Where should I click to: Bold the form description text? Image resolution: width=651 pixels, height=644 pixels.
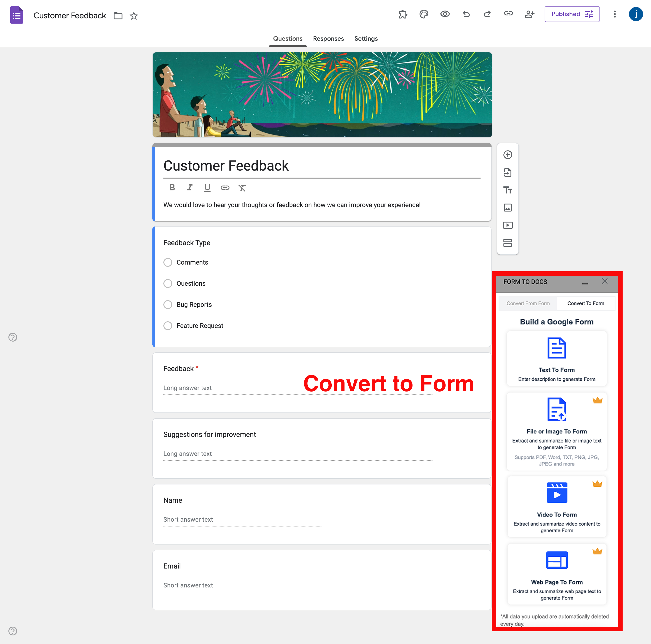[x=172, y=188]
